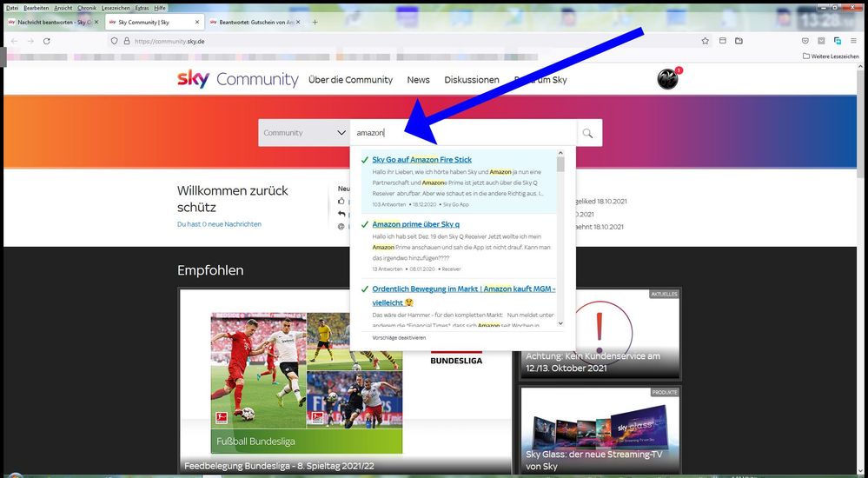The height and width of the screenshot is (478, 868).
Task: Click the BUNDESLIGA logo text
Action: coord(456,361)
